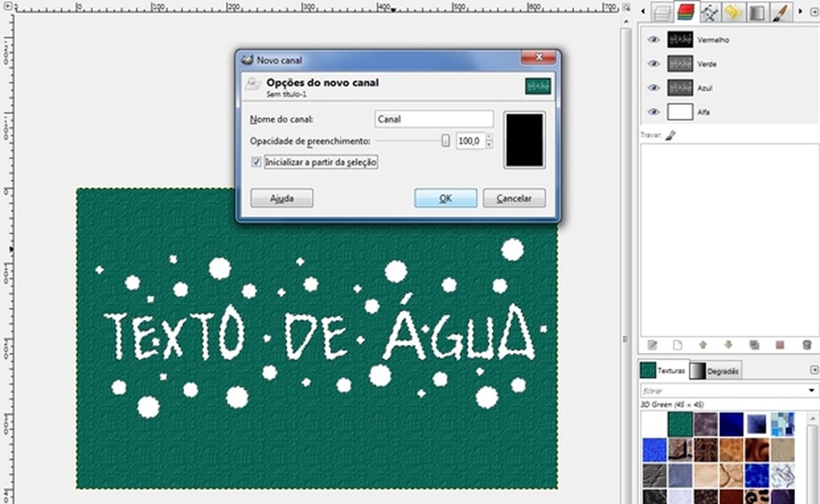This screenshot has height=504, width=820.
Task: Toggle Inicializar a partir da seleção checkbox
Action: click(x=257, y=162)
